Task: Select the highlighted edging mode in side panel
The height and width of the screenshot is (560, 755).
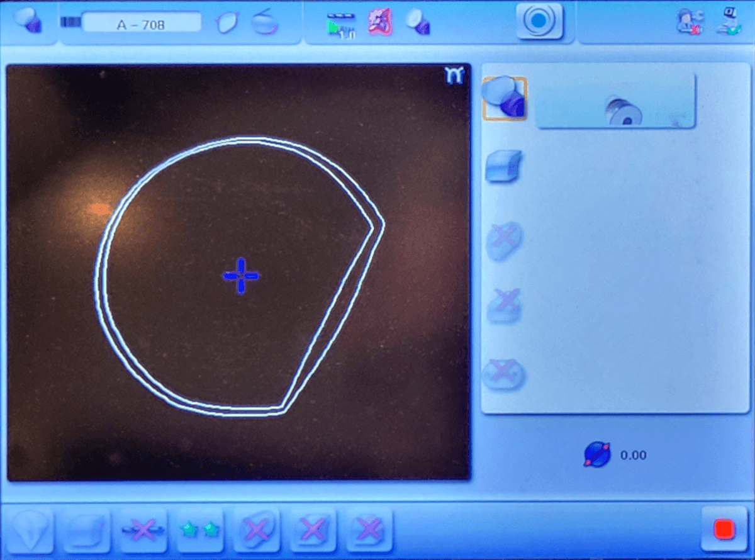Action: [503, 98]
